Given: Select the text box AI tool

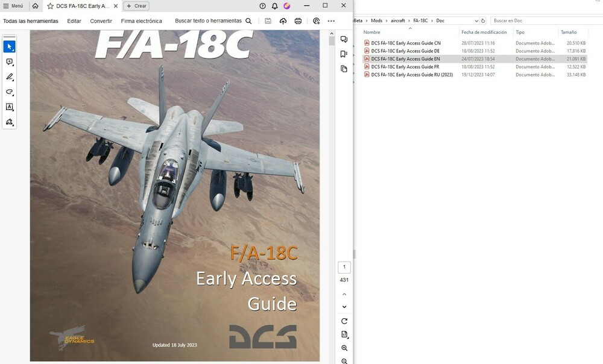Looking at the screenshot, I should pos(9,107).
